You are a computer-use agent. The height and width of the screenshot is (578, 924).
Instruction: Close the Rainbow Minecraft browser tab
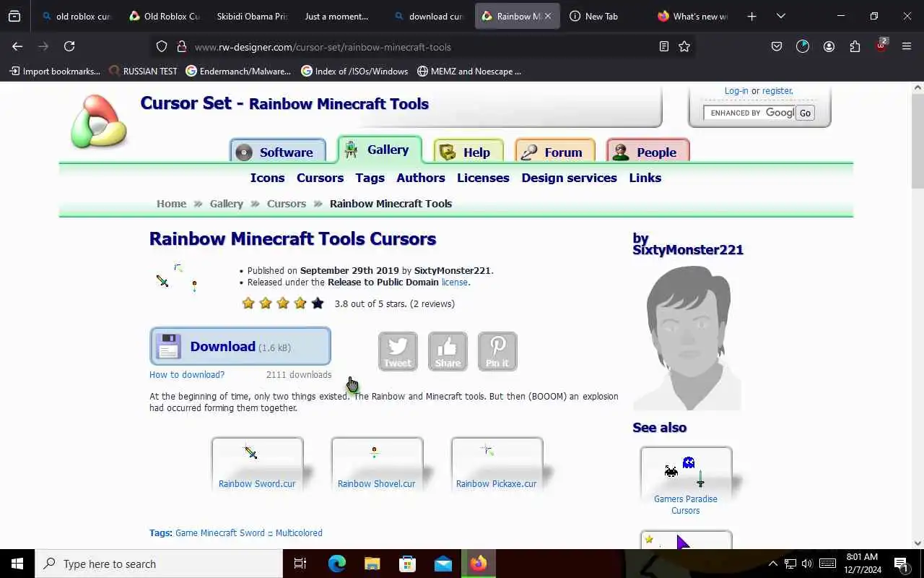548,16
